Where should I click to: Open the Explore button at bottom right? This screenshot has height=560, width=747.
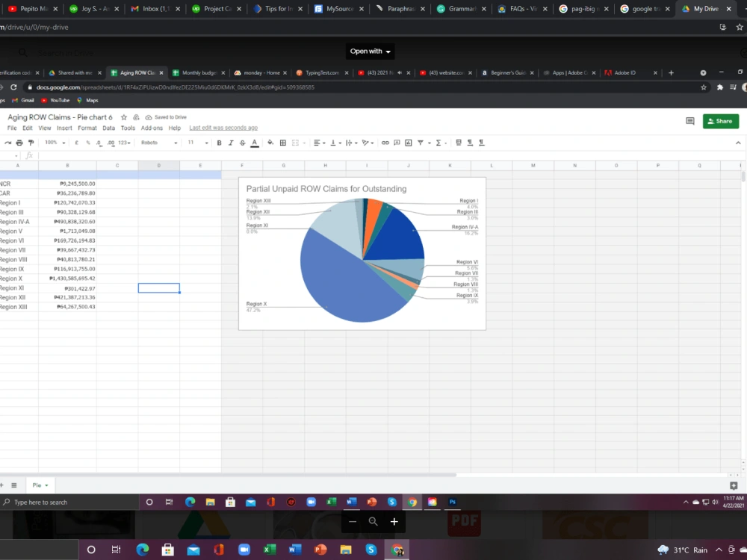734,485
